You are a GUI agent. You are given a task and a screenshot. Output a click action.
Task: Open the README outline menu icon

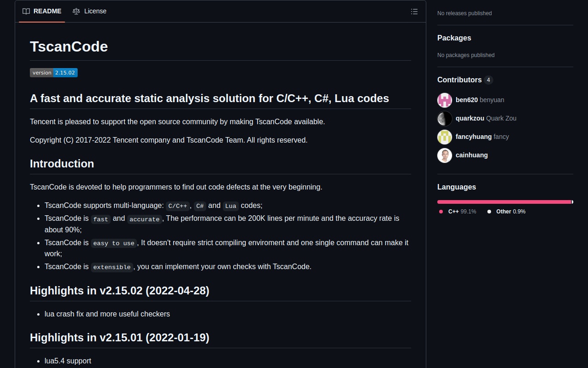click(414, 11)
